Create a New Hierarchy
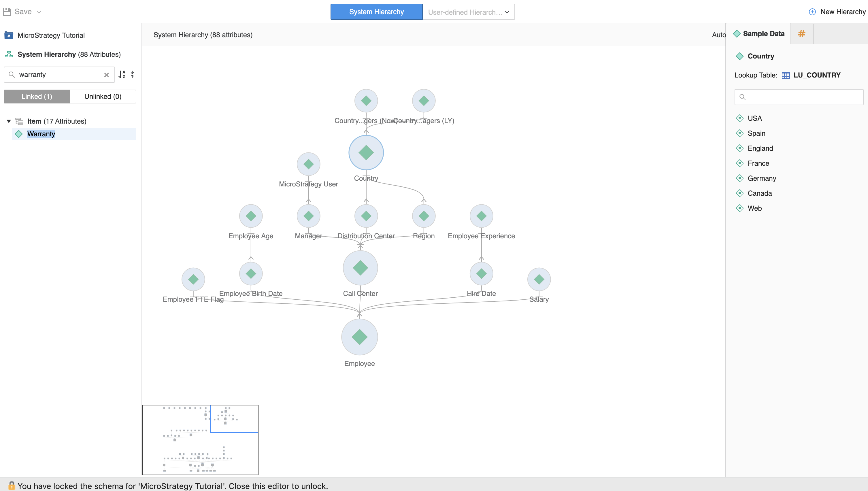This screenshot has width=868, height=491. pyautogui.click(x=837, y=12)
